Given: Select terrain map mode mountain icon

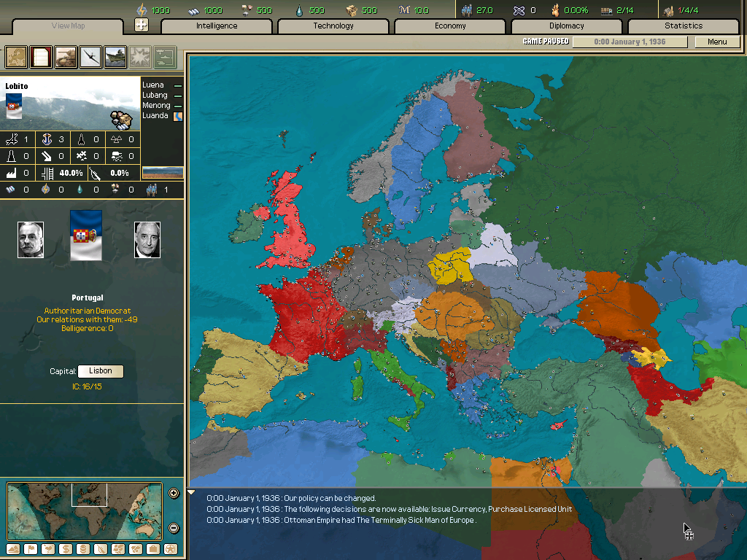Looking at the screenshot, I should (12, 549).
